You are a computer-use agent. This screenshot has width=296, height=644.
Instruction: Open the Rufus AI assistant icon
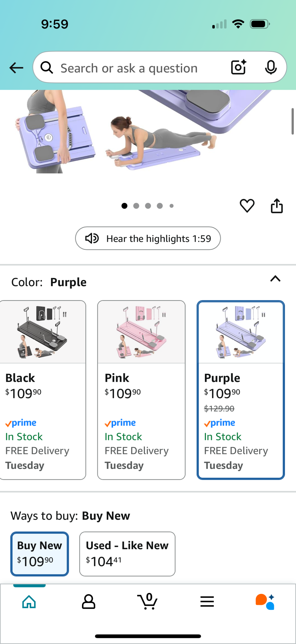click(x=265, y=601)
